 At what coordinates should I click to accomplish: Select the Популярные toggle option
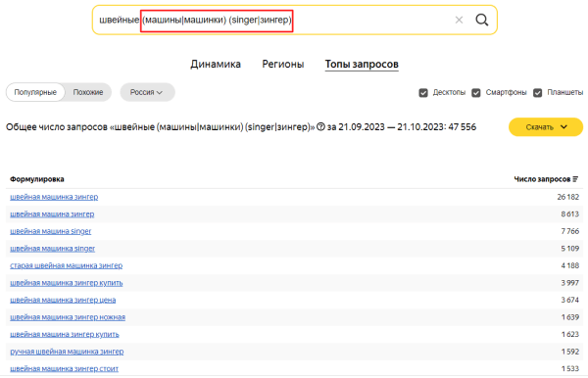click(35, 92)
